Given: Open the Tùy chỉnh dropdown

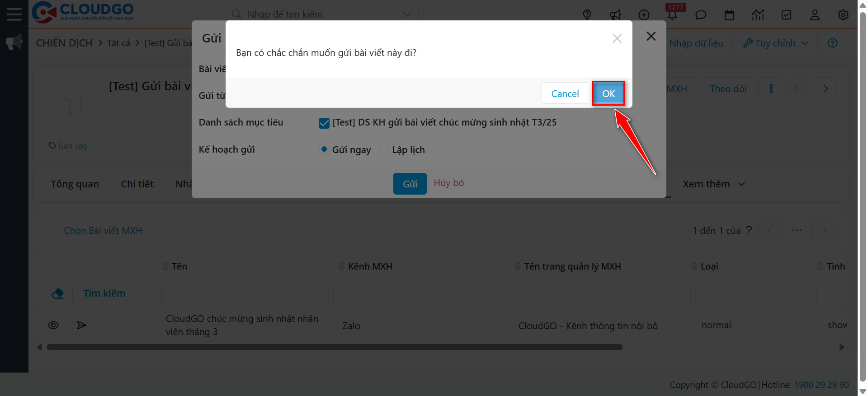Looking at the screenshot, I should 776,43.
